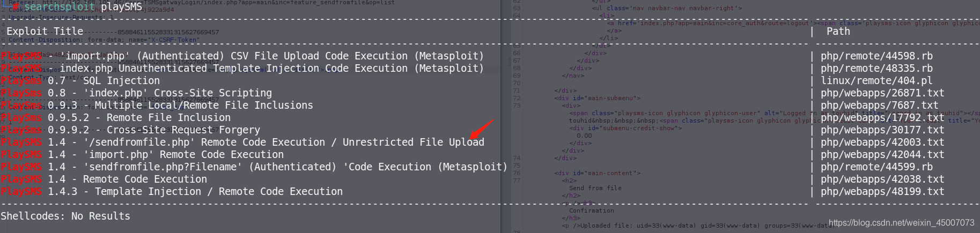Select the 1.4.3 Template Injection entry

172,191
